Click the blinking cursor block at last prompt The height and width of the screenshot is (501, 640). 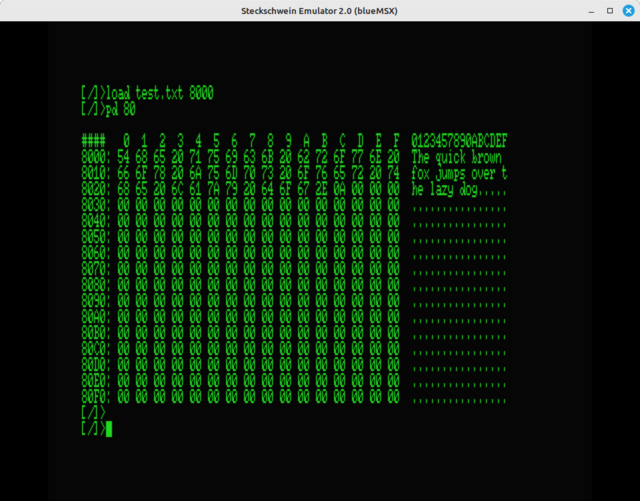coord(109,429)
